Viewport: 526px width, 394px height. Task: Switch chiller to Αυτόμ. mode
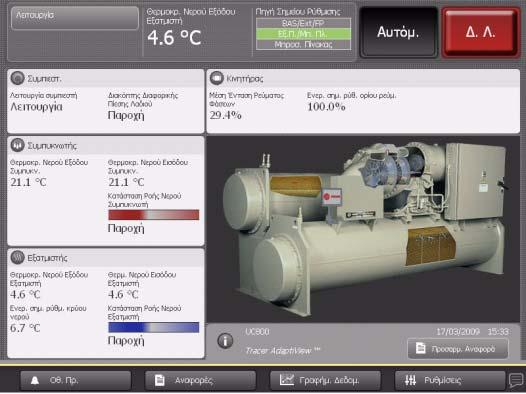click(x=398, y=32)
